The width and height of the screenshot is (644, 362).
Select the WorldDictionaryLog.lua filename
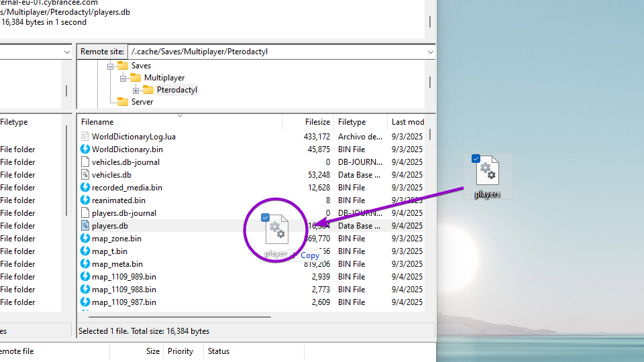[x=133, y=137]
